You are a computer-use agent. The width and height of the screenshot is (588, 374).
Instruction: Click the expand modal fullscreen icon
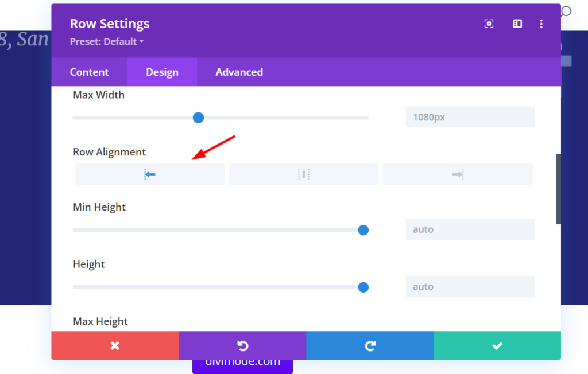(x=489, y=24)
